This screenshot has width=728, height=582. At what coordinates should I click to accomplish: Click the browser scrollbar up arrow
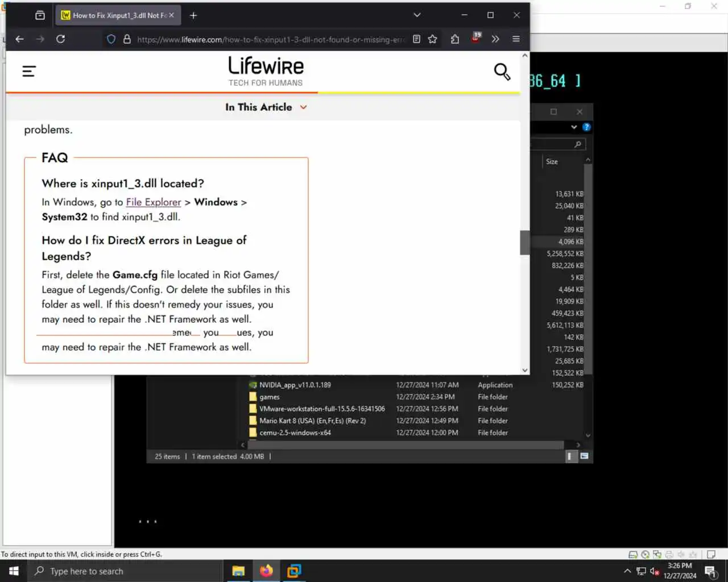524,56
